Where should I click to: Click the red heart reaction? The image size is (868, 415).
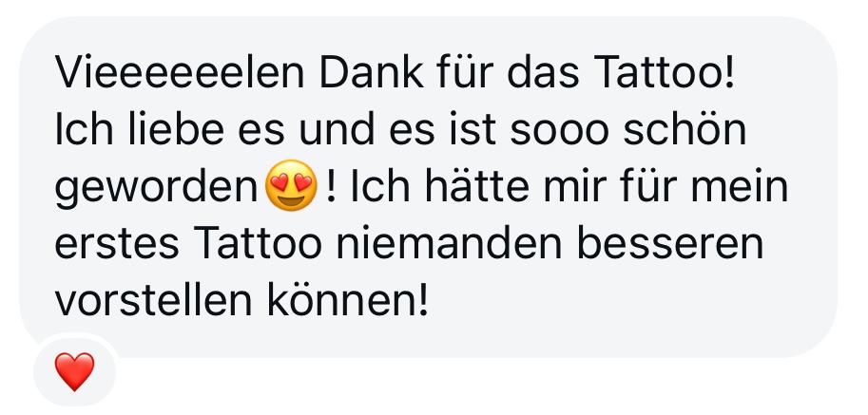pyautogui.click(x=75, y=371)
